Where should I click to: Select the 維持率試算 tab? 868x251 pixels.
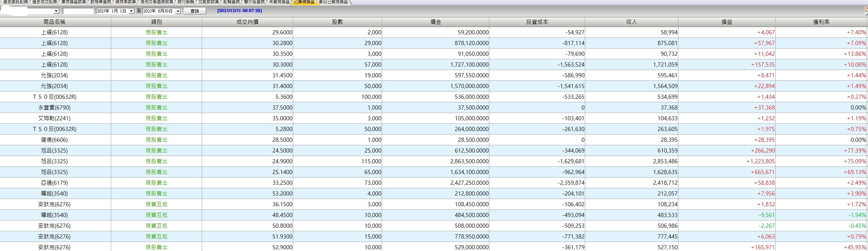click(126, 2)
